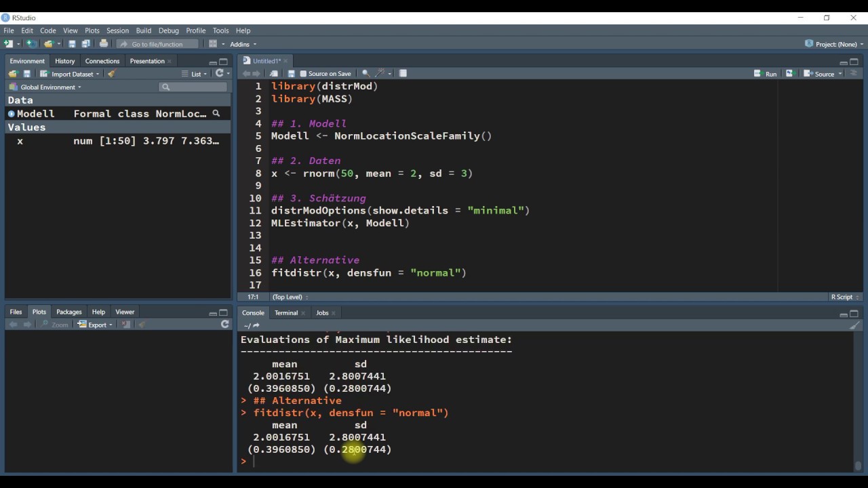Open the Tools menu

[220, 30]
